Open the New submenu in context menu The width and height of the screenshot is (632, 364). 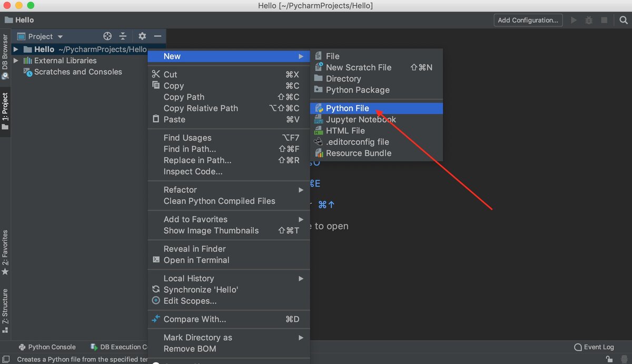pyautogui.click(x=229, y=56)
